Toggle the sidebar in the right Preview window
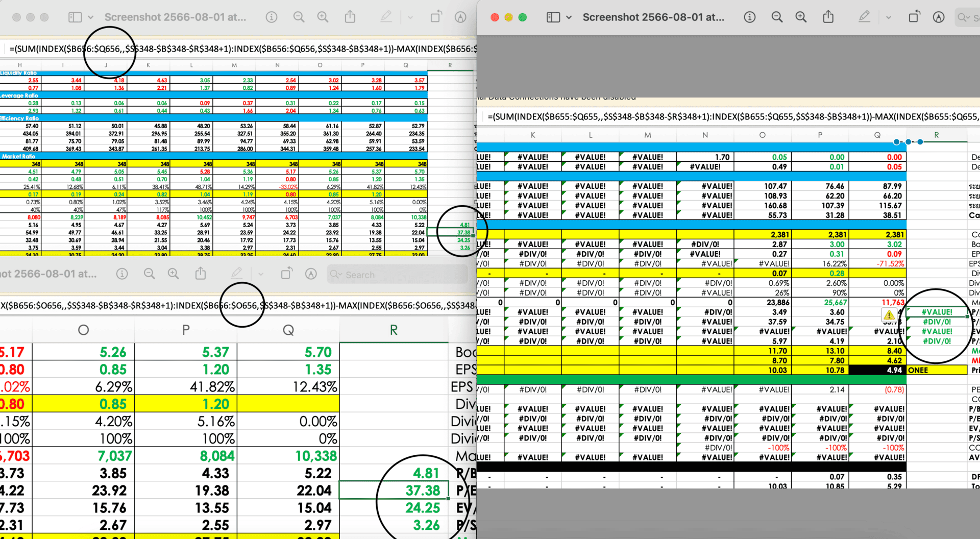980x539 pixels. [553, 17]
